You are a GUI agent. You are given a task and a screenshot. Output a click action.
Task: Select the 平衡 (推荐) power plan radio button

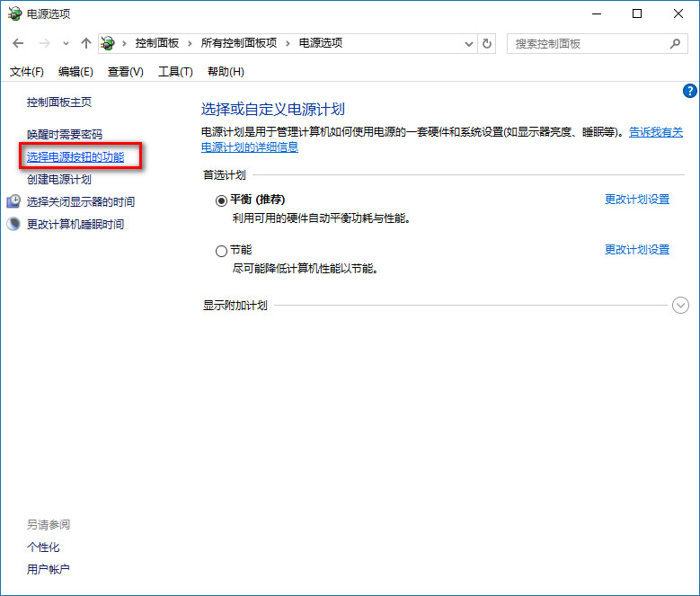(x=221, y=200)
